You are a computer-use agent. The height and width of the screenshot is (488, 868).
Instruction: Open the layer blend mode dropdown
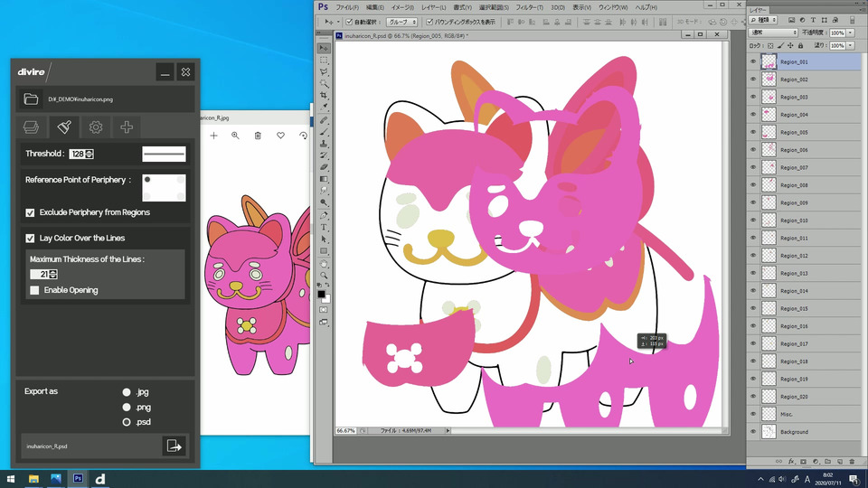click(773, 33)
